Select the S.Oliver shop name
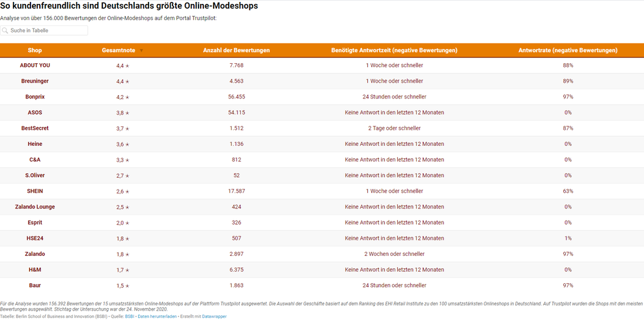 [35, 175]
